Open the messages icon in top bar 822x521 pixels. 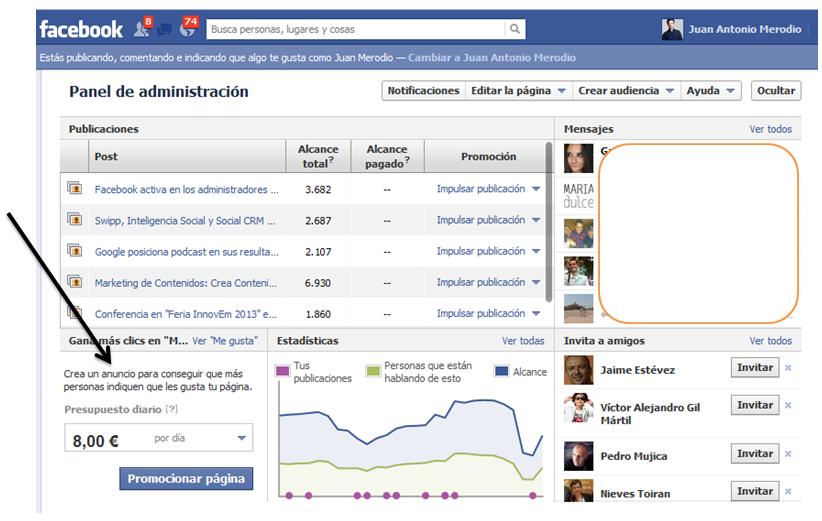point(165,30)
